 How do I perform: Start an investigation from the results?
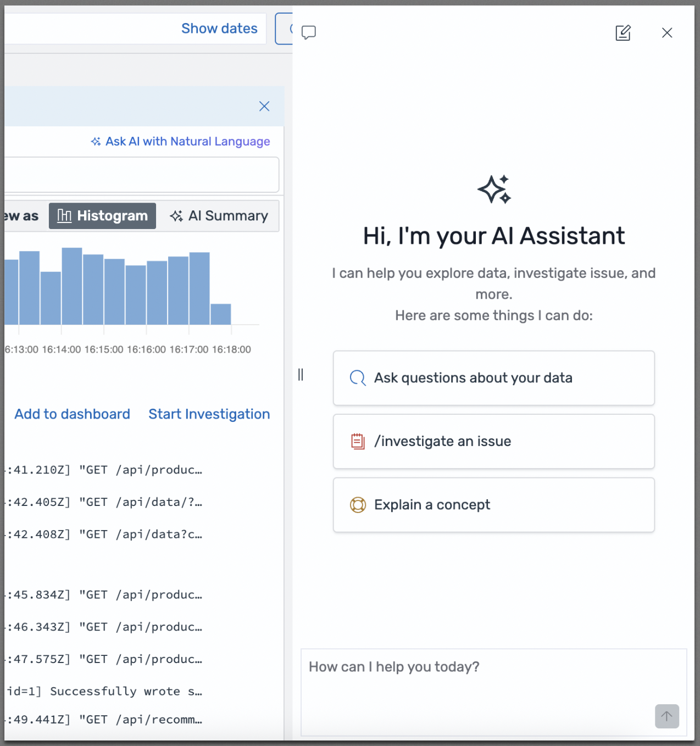click(209, 414)
